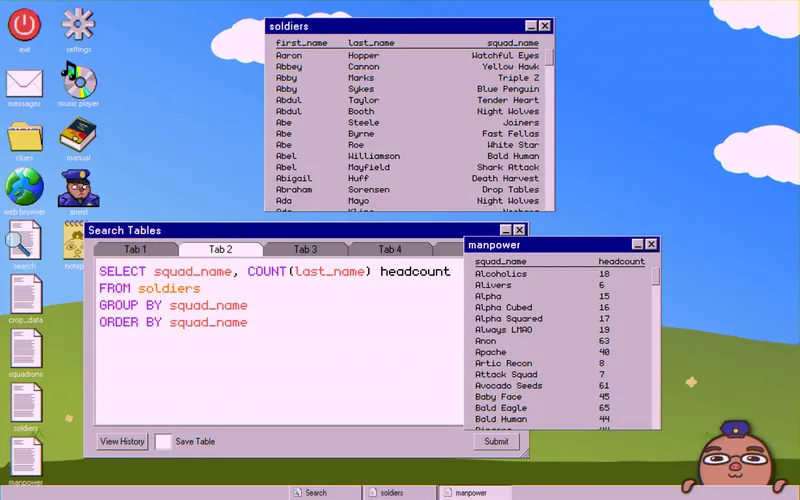
Task: Switch to Tab 4 in Search Tables
Action: click(390, 249)
